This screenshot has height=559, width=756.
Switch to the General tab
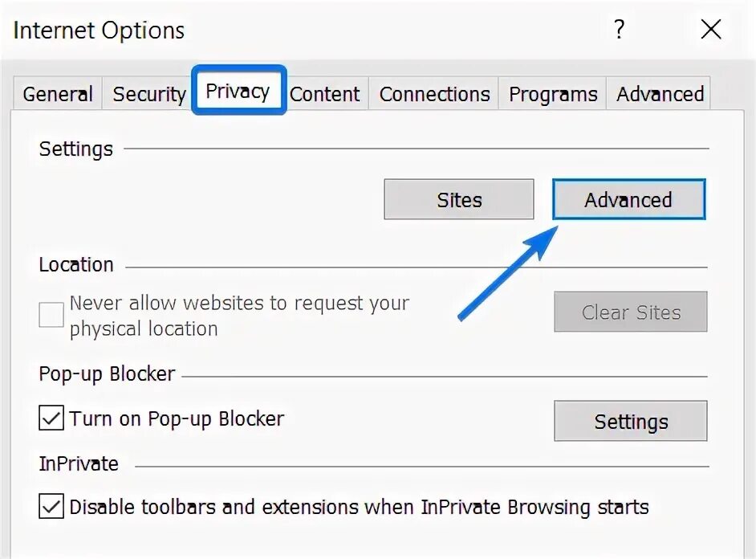pos(58,94)
